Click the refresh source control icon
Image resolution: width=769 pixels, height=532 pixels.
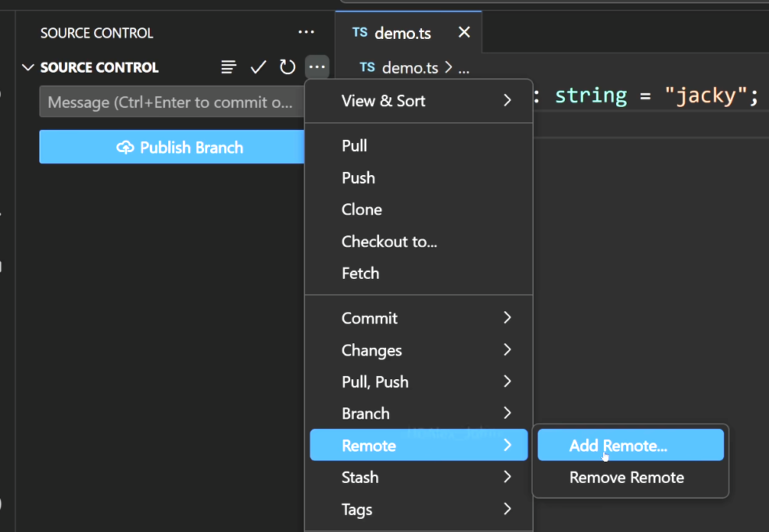pyautogui.click(x=287, y=67)
